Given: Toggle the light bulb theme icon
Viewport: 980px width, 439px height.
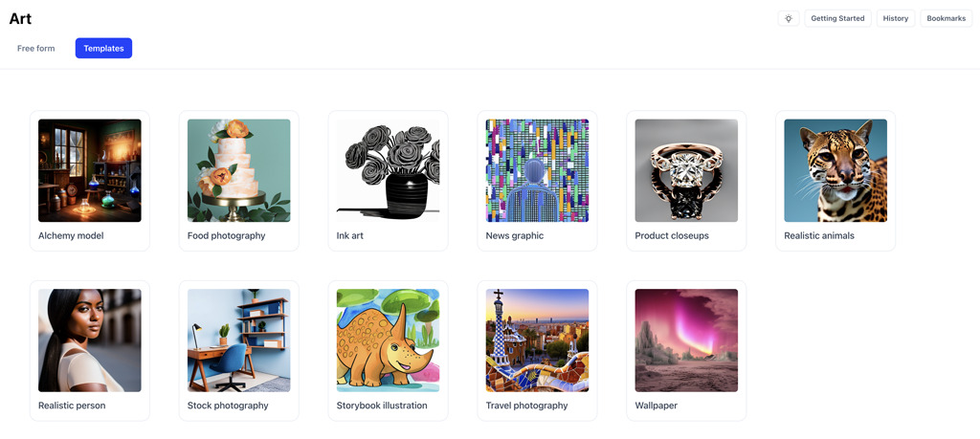Looking at the screenshot, I should (789, 19).
